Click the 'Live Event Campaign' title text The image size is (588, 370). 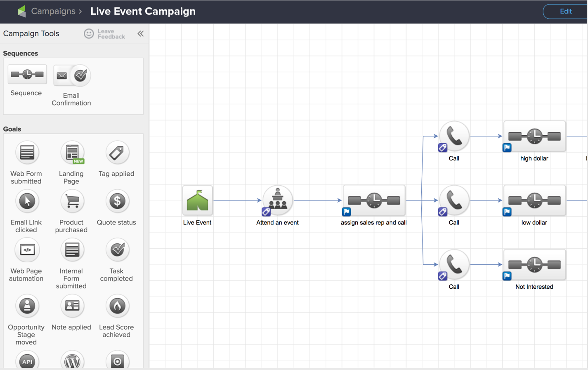click(143, 11)
